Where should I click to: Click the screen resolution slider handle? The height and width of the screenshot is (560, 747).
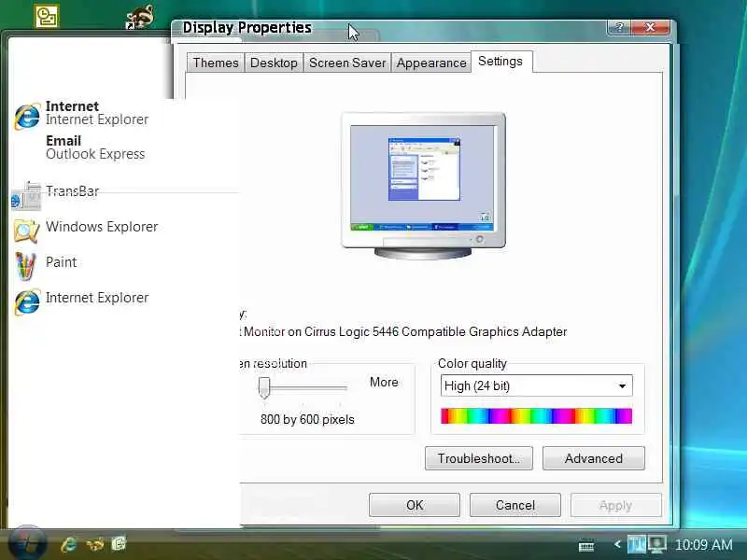[x=264, y=387]
